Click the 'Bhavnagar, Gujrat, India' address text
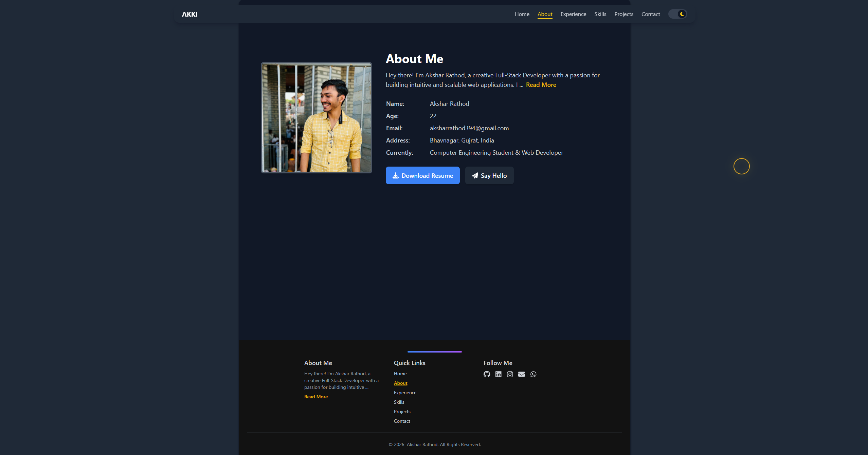The image size is (868, 455). (x=462, y=140)
